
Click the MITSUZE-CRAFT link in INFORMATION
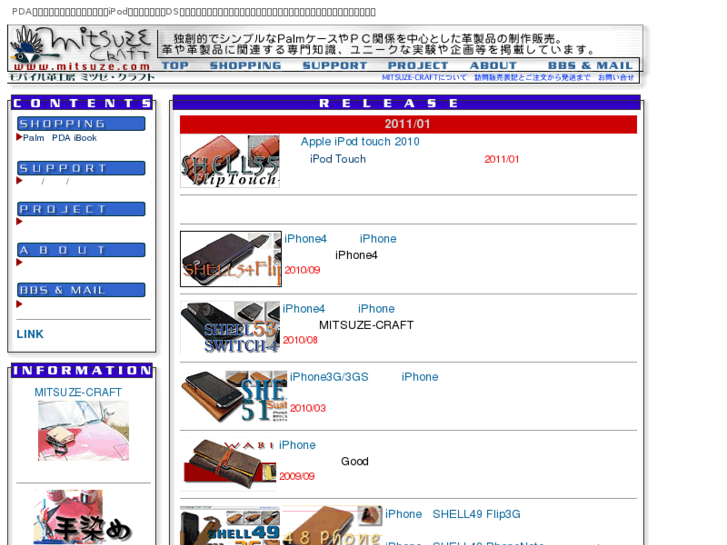[78, 392]
